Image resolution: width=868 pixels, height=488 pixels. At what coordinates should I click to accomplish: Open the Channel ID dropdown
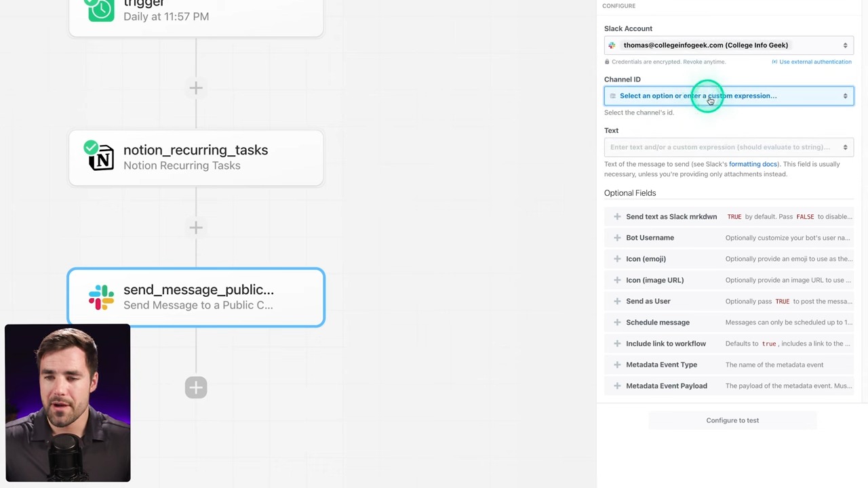click(729, 96)
